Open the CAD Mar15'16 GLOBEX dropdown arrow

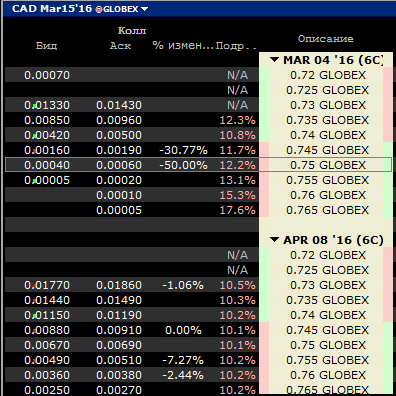tap(144, 9)
